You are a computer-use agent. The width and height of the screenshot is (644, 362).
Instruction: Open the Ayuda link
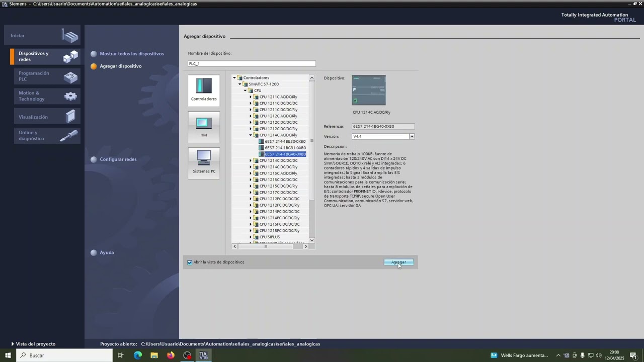click(107, 252)
